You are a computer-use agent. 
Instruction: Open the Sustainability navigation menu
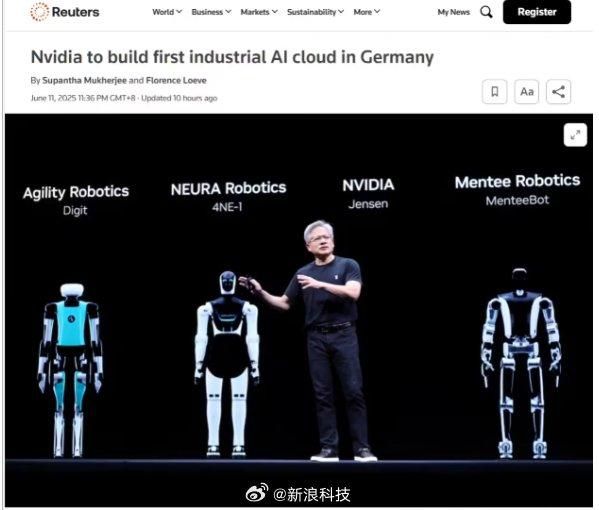[316, 12]
